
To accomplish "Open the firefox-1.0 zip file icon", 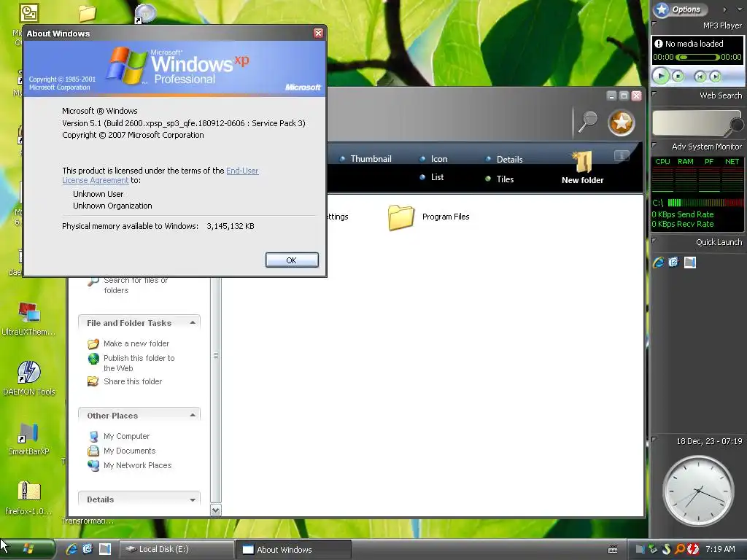I will click(29, 491).
